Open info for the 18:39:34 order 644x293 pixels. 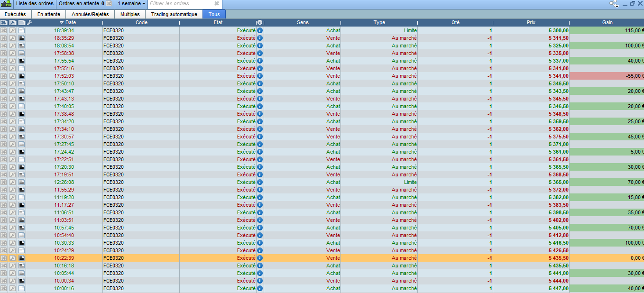click(x=260, y=30)
